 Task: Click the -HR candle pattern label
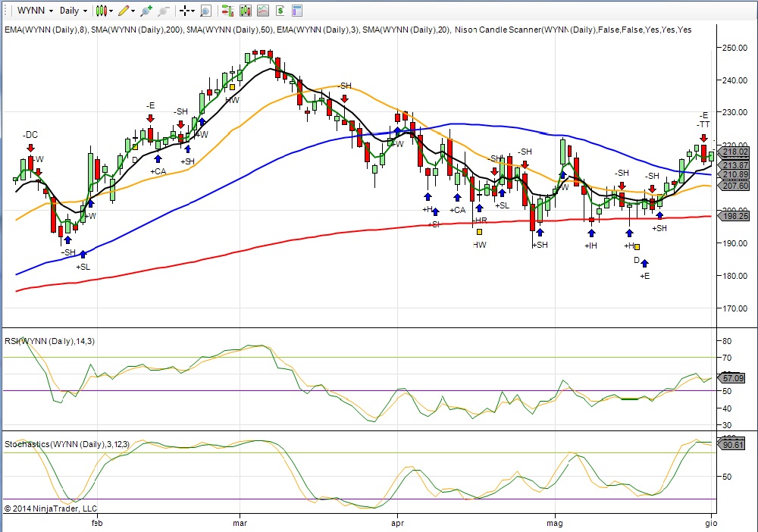click(479, 221)
